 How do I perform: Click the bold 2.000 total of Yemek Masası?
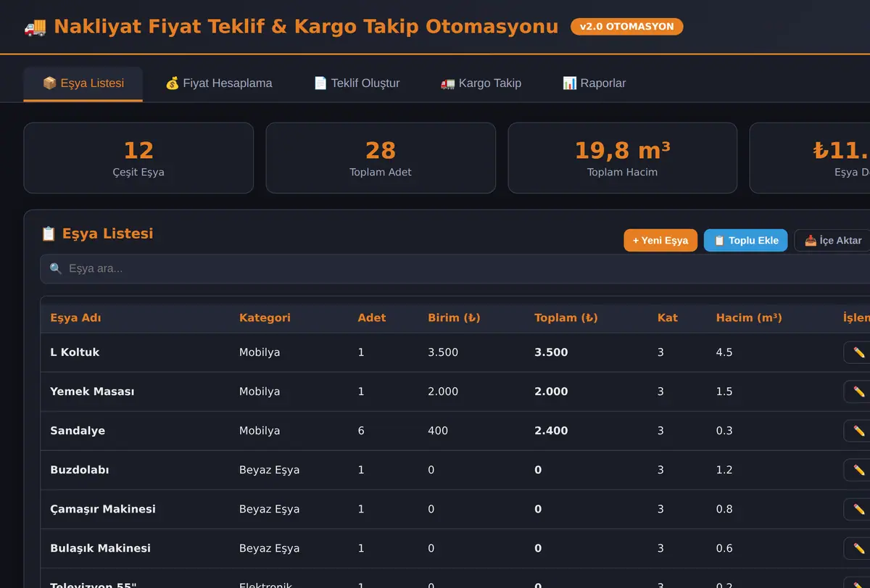coord(551,392)
